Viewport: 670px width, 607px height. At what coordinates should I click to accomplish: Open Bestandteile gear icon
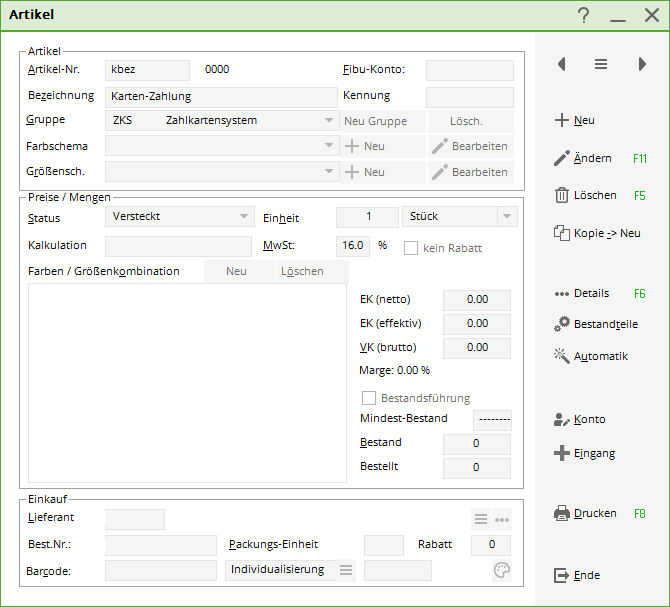point(562,324)
